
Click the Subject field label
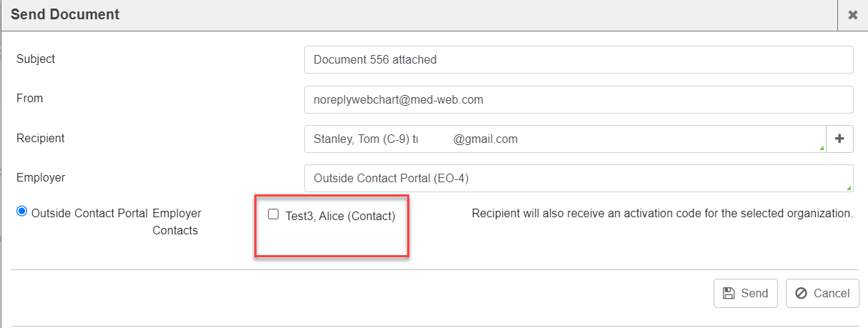point(36,59)
